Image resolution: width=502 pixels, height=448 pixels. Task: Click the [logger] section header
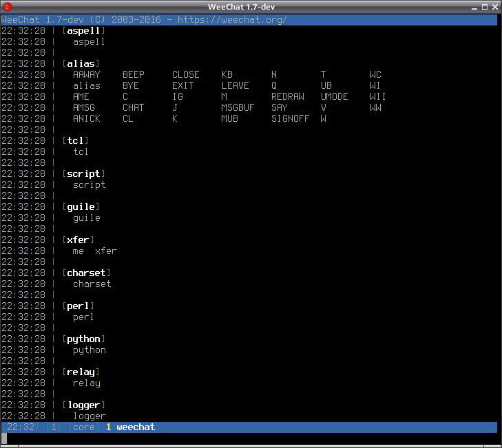83,405
